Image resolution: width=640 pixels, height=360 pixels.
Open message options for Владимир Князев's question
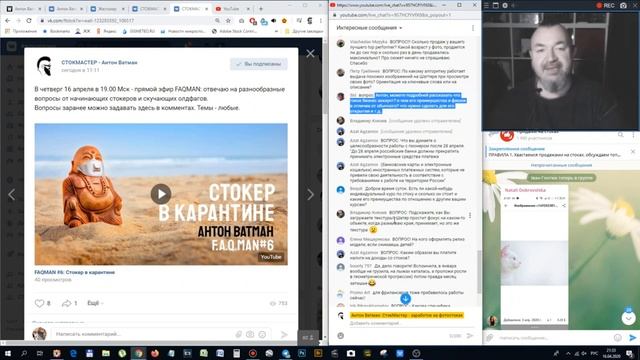point(470,215)
